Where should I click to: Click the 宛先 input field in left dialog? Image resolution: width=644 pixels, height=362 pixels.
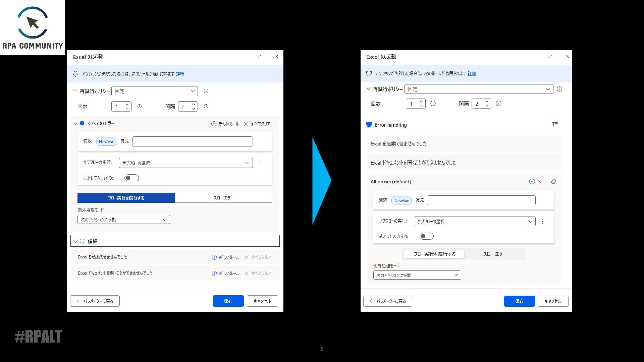click(192, 141)
